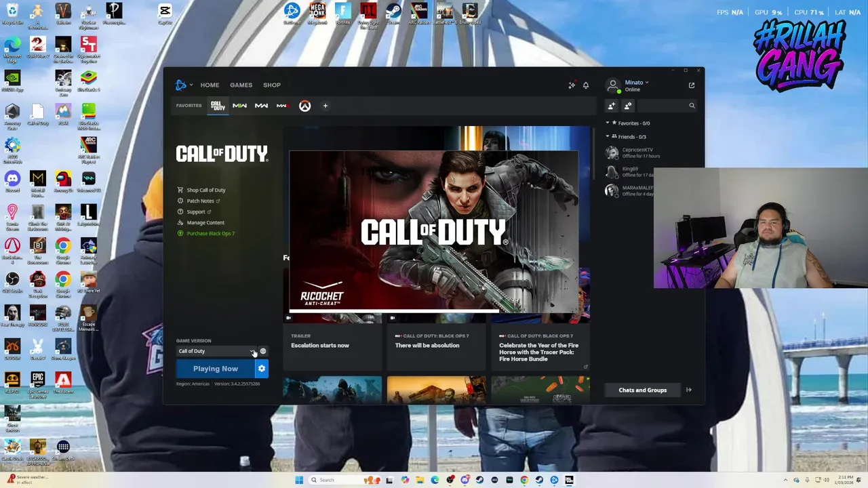
Task: Collapse the Friends - 0/3 group
Action: [625, 137]
